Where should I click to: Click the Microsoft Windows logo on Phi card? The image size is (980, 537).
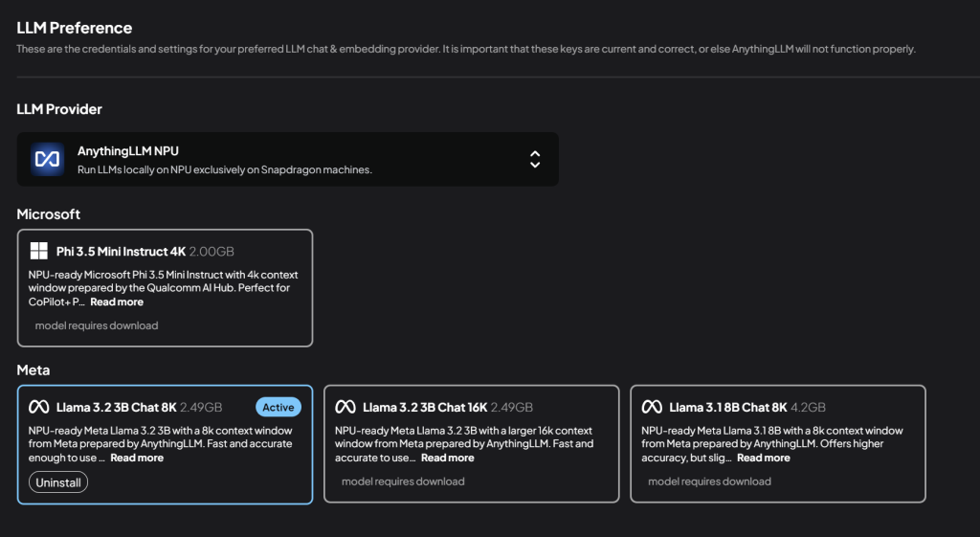click(39, 252)
